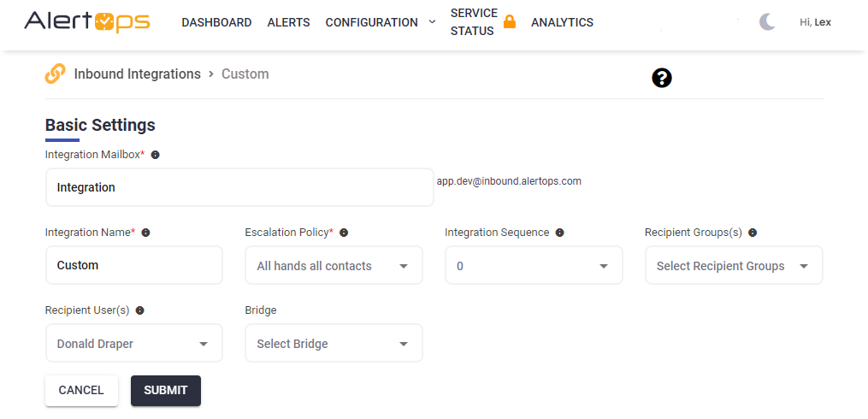Go to the Analytics menu item
The height and width of the screenshot is (419, 868).
pos(562,22)
